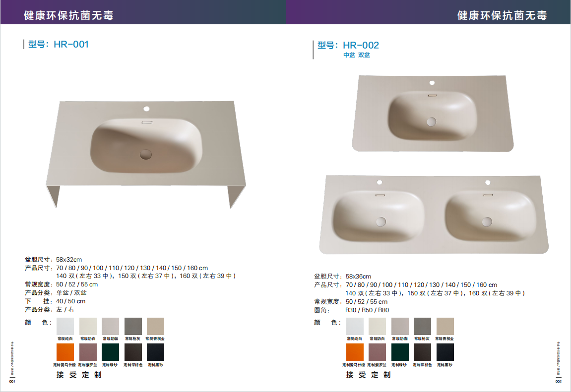Image resolution: width=571 pixels, height=392 pixels.
Task: Click the HR-002 single middle basin image
Action: (433, 113)
